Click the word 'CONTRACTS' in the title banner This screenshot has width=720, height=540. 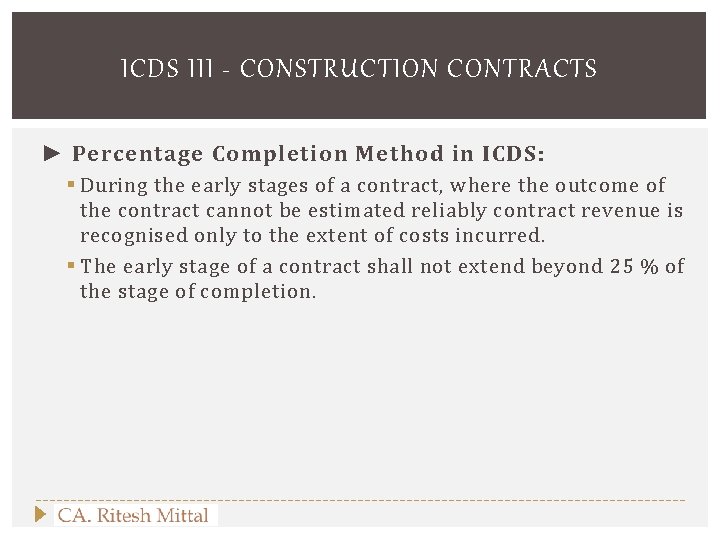[x=522, y=68]
